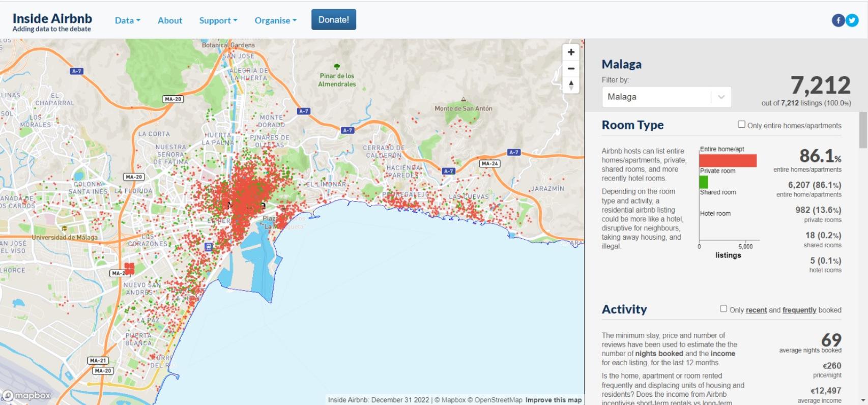This screenshot has height=405, width=868.
Task: Click the Donate! button
Action: pyautogui.click(x=334, y=19)
